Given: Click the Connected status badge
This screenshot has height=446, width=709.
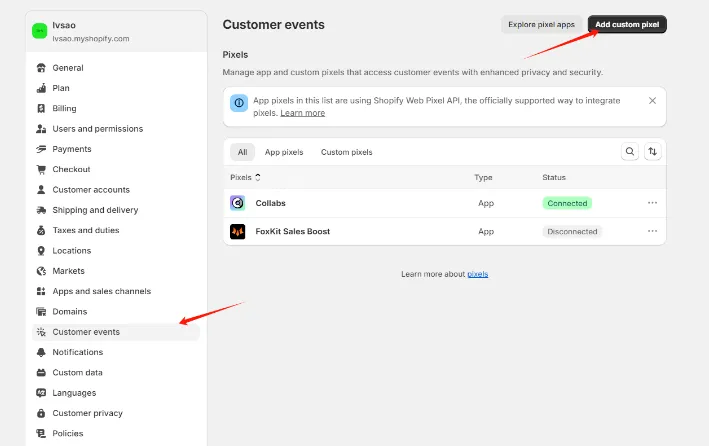Looking at the screenshot, I should 567,203.
